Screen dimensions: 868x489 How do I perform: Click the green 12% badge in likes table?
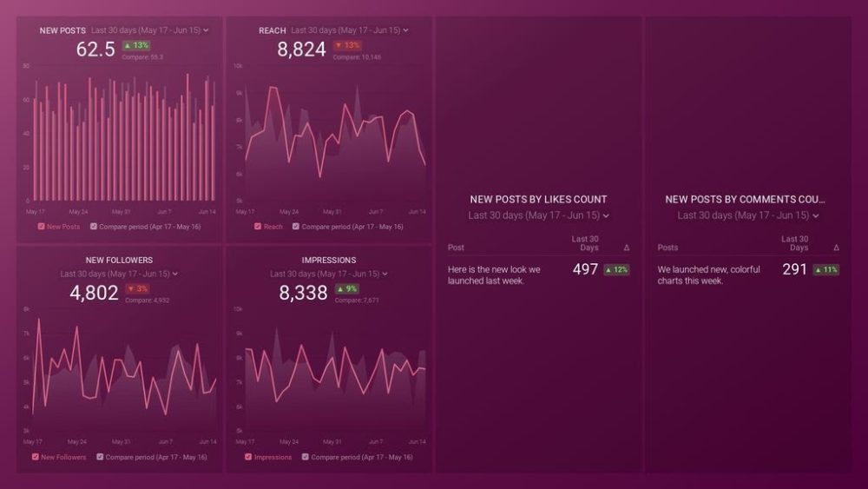point(618,270)
